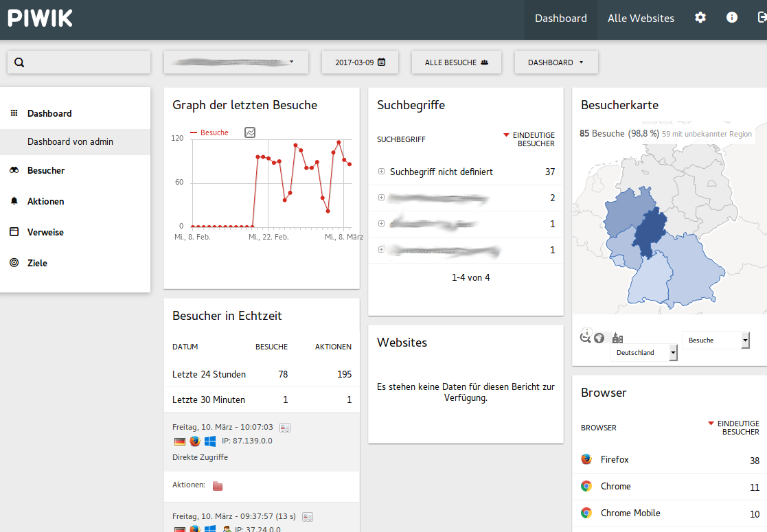The height and width of the screenshot is (532, 767).
Task: Click the map zoom-out magnifier icon
Action: point(585,338)
